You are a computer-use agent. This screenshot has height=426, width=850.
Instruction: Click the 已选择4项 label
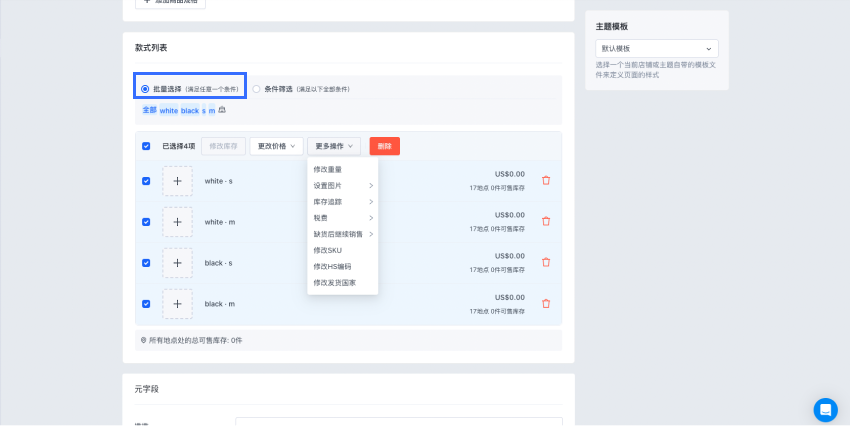pyautogui.click(x=178, y=146)
